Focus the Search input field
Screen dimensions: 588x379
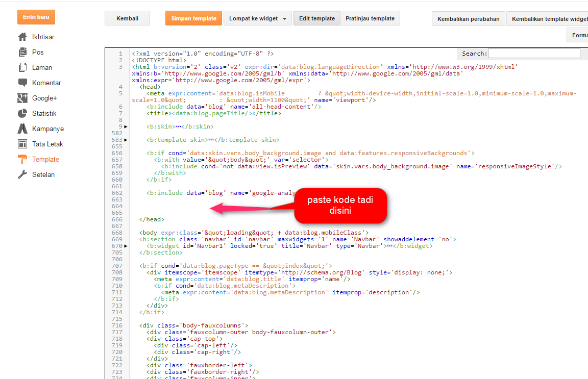534,54
